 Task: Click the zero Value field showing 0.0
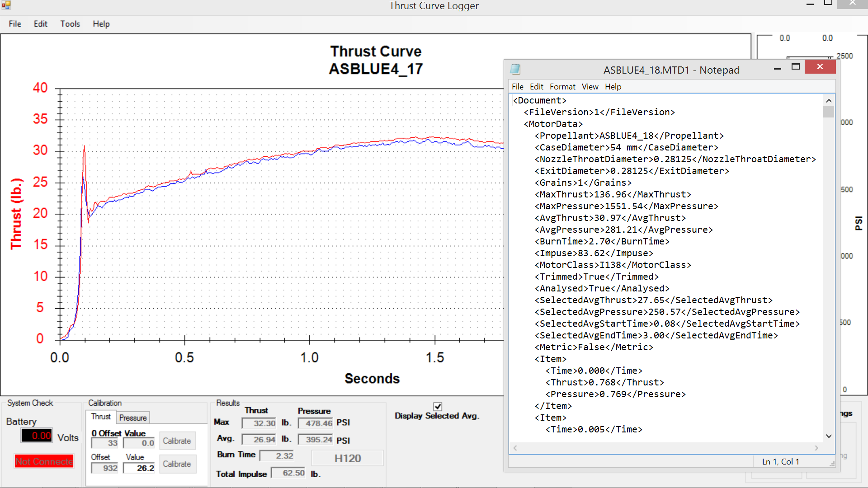pyautogui.click(x=139, y=443)
